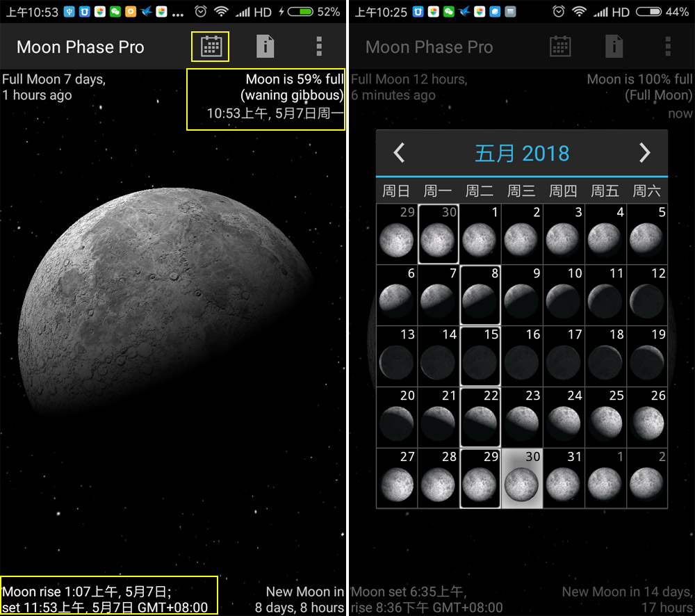This screenshot has width=695, height=616.
Task: Select May 11 in calendar grid
Action: pyautogui.click(x=605, y=295)
